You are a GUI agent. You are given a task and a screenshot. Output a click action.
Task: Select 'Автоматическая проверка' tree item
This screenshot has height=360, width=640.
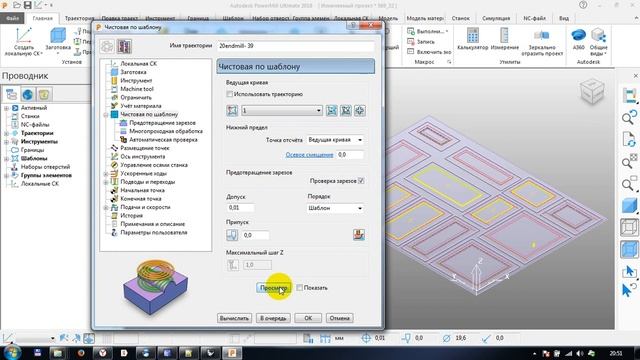(163, 140)
